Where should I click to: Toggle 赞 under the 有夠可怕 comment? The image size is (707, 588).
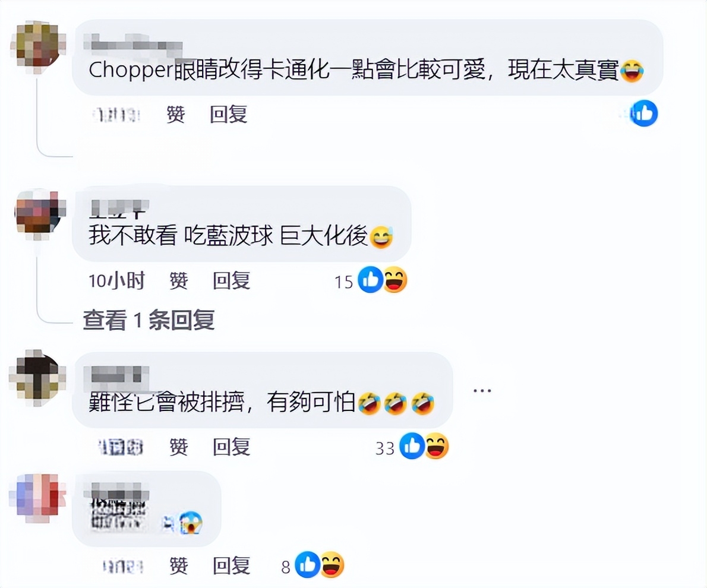pyautogui.click(x=179, y=447)
